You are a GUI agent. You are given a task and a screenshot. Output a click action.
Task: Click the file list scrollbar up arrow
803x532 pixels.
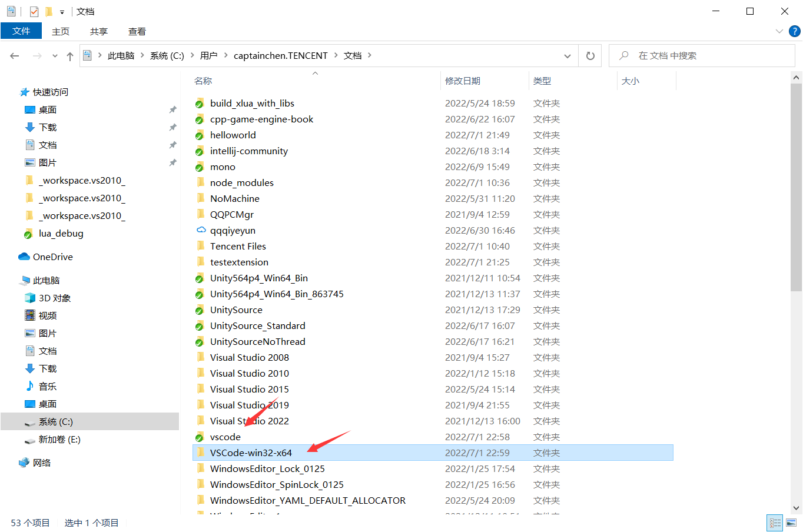tap(796, 77)
